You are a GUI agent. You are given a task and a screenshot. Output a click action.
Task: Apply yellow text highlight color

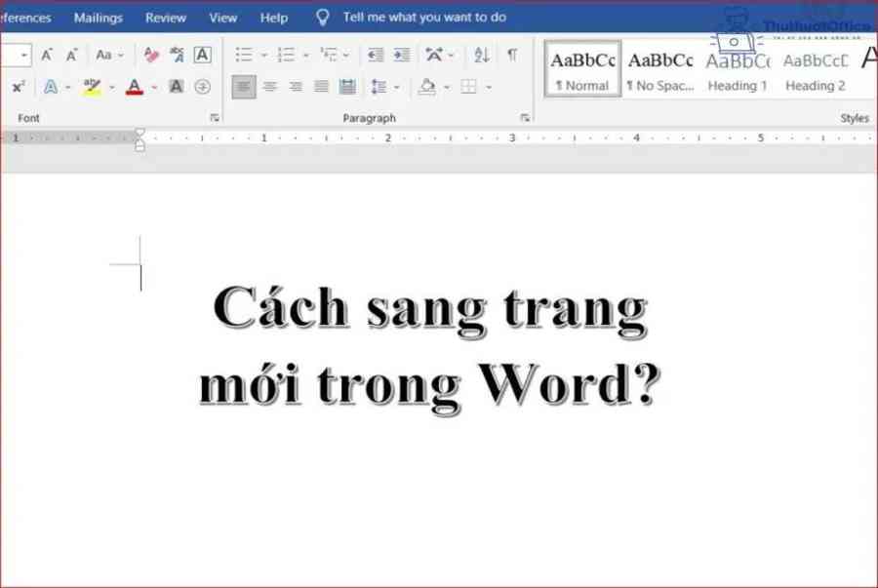tap(93, 88)
